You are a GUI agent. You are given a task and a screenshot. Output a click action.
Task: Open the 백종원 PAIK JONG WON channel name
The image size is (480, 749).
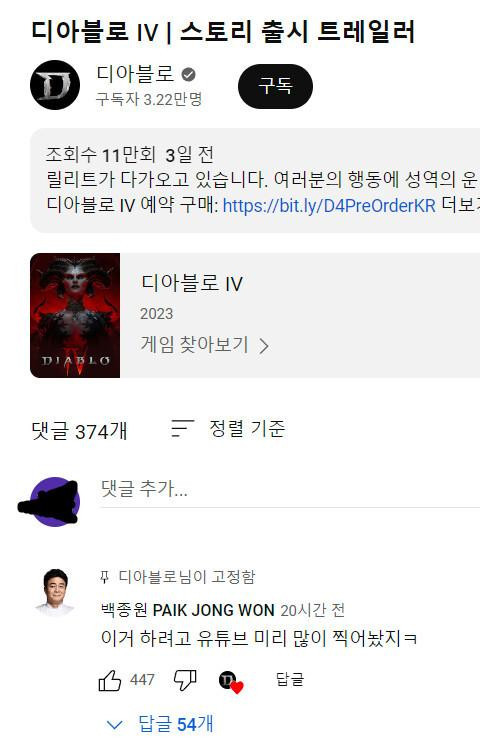[x=188, y=610]
